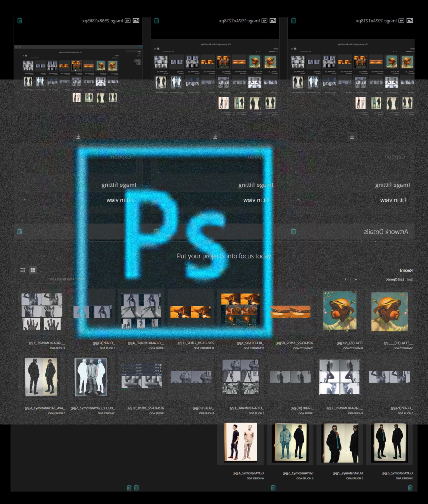The width and height of the screenshot is (428, 504).
Task: Open the __GIGA-KOMPARE_2.jpg thumbnail
Action: point(340,377)
